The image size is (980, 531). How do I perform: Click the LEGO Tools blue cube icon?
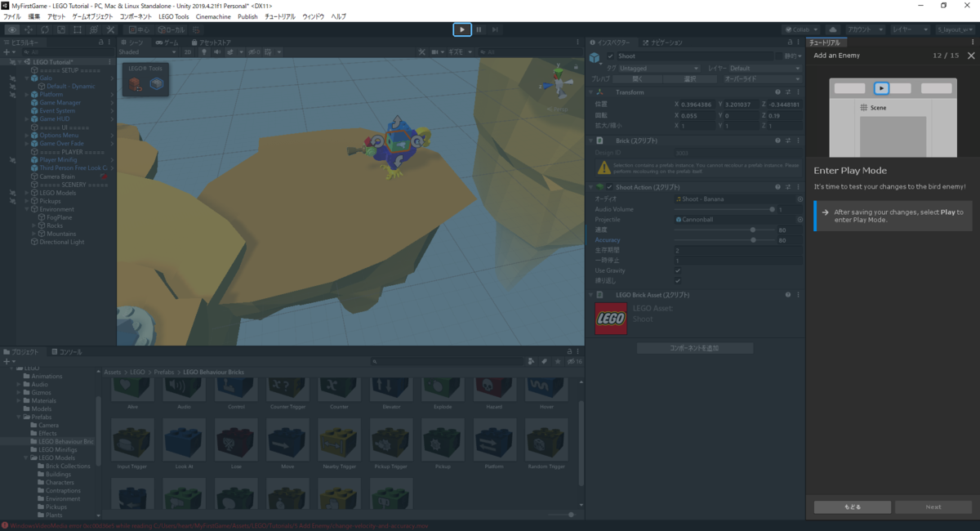156,84
